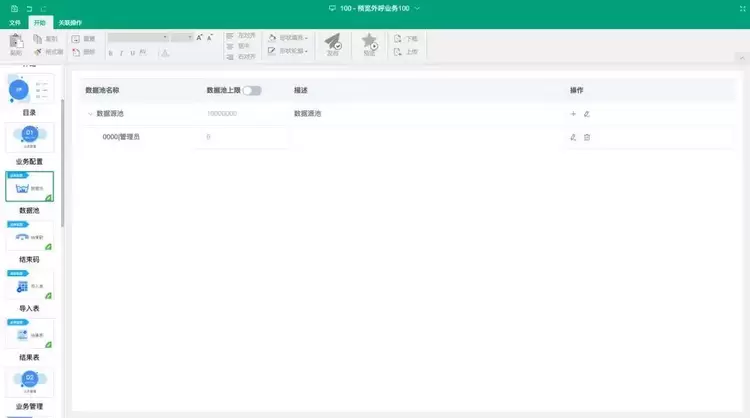
Task: Click the add (+) icon in 数据源池 row
Action: pos(573,114)
